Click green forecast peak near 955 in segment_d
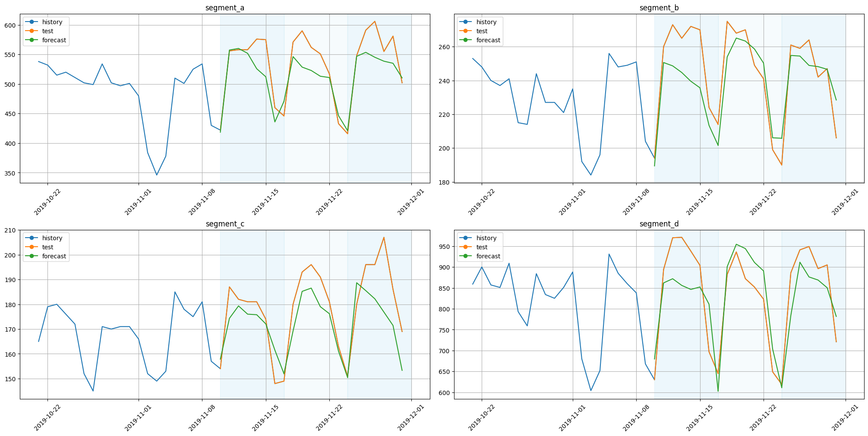Screen dimensions: 868x436 tap(736, 245)
